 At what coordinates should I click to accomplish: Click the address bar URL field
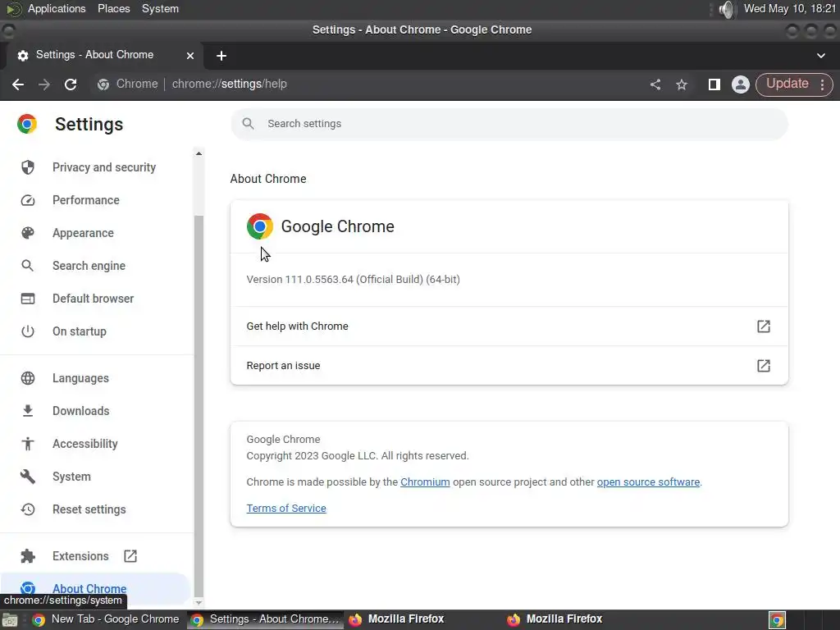coord(370,84)
